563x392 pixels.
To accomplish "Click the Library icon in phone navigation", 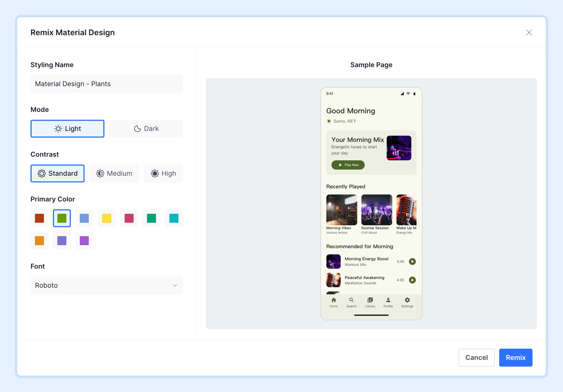I will point(370,300).
